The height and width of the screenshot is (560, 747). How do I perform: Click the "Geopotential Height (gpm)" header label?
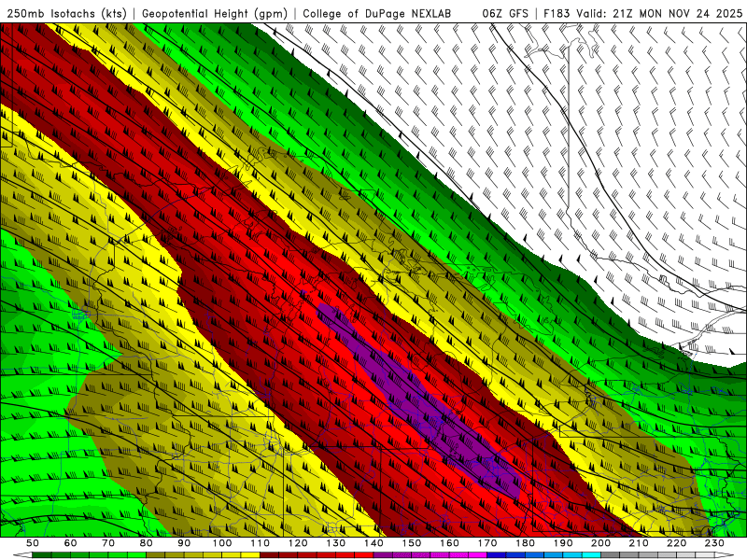(215, 13)
